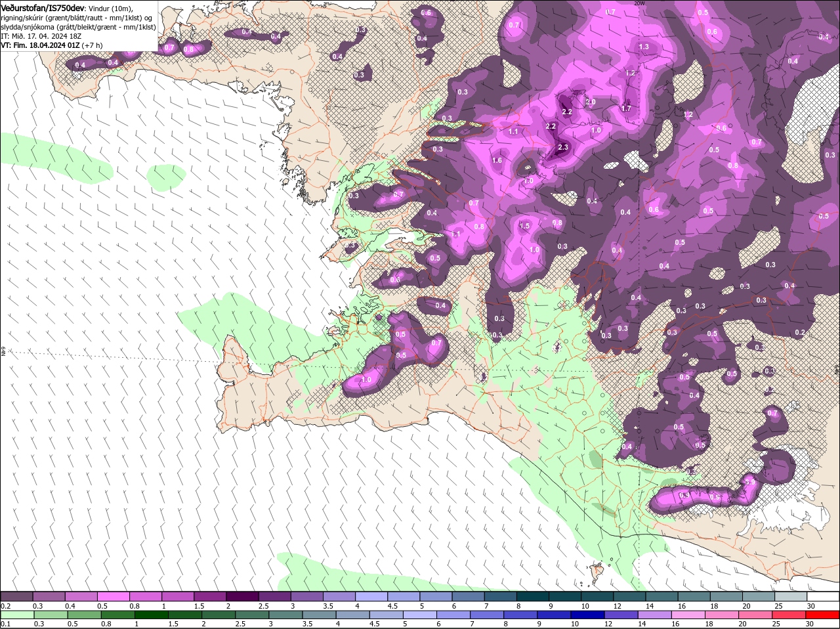Screen dimensions: 840x629
Task: Click the 'slydda/snjókoma' legend description line
Action: point(78,28)
